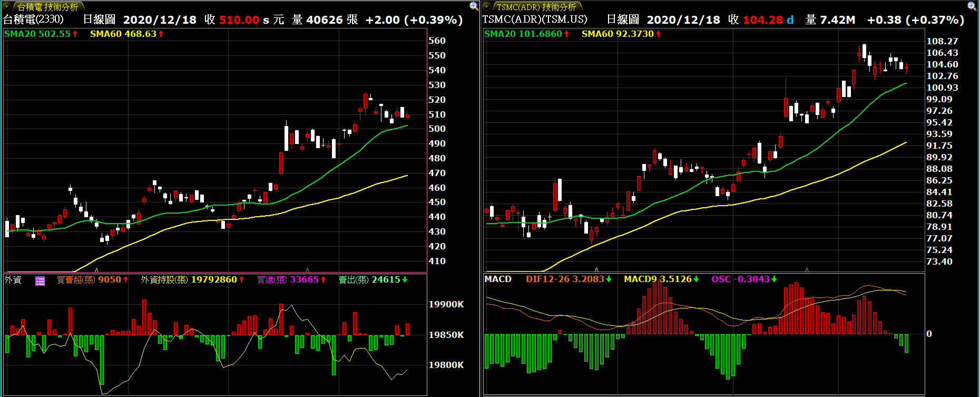Image resolution: width=980 pixels, height=397 pixels.
Task: Click the 73.40 price axis label
Action: (x=939, y=262)
